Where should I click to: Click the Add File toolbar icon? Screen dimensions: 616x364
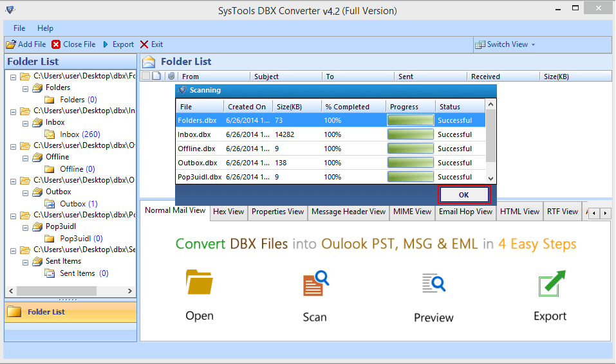[11, 44]
